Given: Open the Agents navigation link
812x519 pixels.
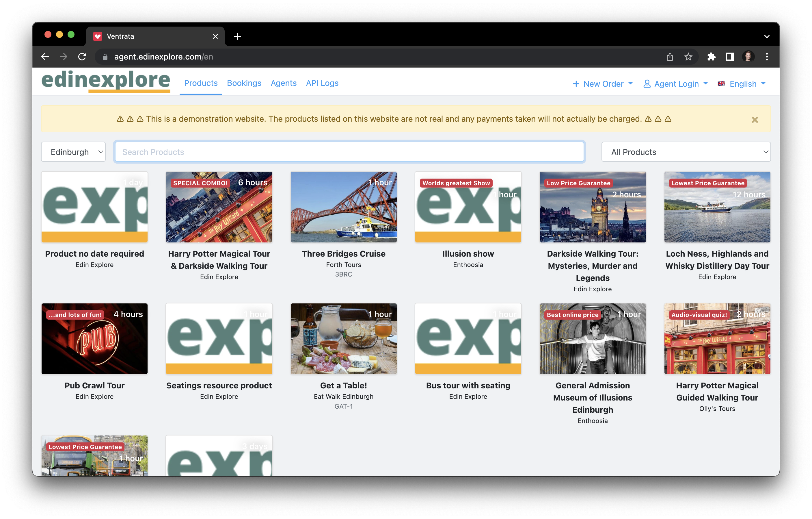Looking at the screenshot, I should coord(283,83).
